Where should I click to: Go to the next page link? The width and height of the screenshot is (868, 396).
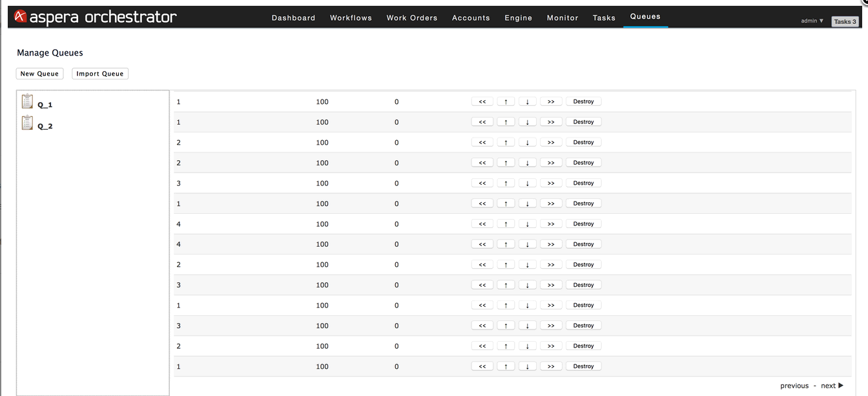(x=832, y=386)
